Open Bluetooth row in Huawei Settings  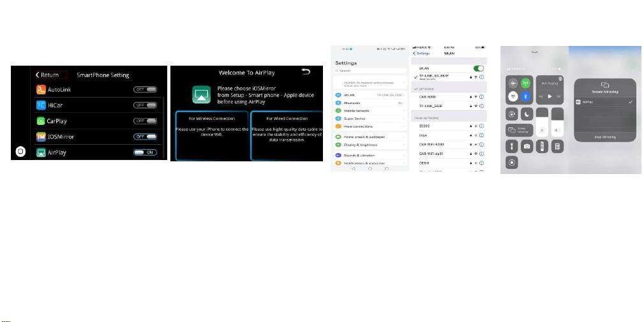pos(370,103)
